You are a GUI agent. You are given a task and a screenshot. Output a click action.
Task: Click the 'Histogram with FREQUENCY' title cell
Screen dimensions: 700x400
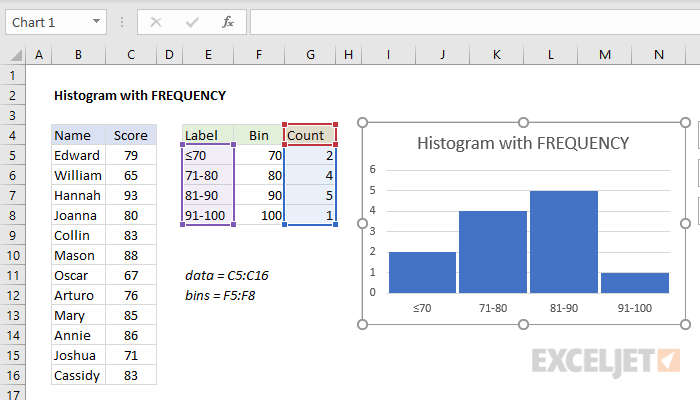point(140,96)
